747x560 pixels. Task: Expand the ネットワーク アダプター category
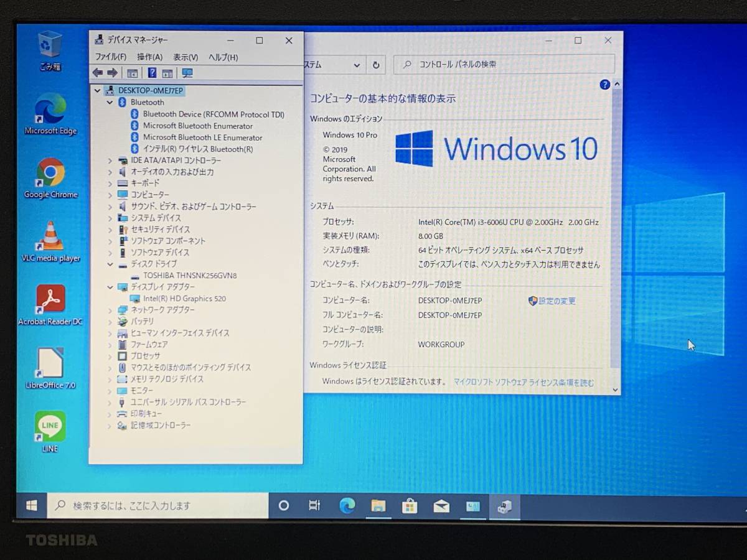[110, 310]
